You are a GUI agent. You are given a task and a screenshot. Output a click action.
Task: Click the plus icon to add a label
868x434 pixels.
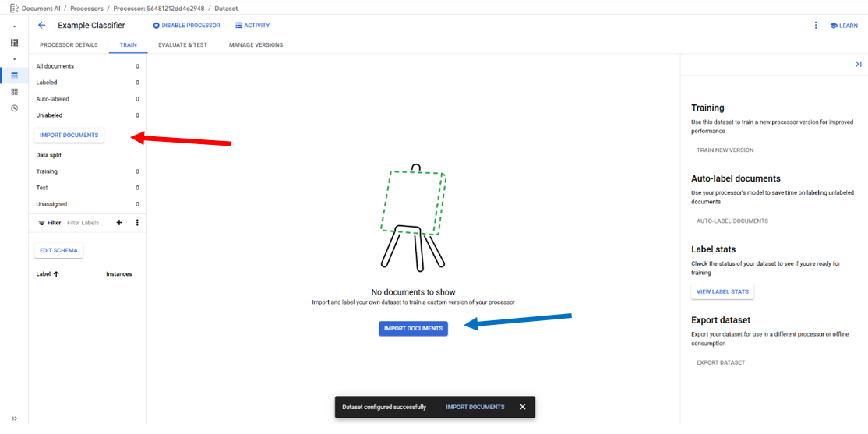coord(119,223)
